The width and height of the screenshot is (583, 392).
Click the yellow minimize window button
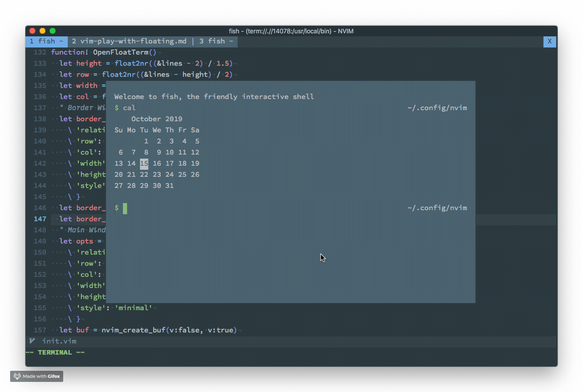[42, 31]
